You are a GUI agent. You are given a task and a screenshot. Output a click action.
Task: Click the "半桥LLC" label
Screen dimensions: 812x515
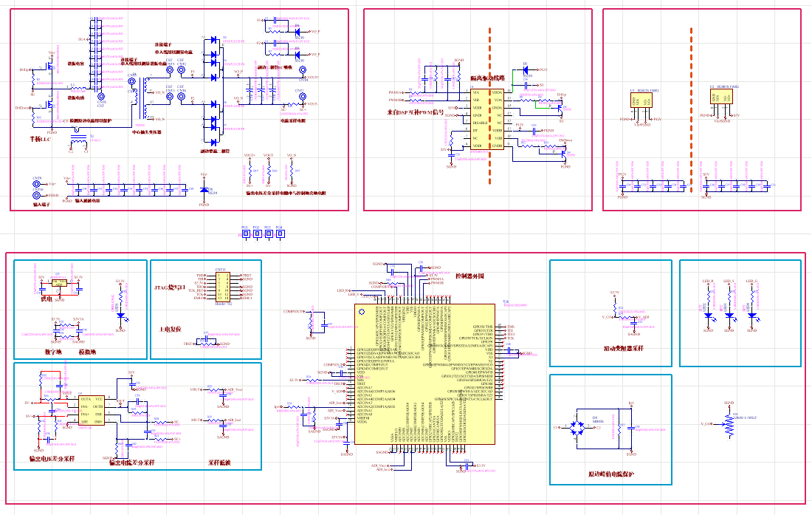[x=41, y=140]
